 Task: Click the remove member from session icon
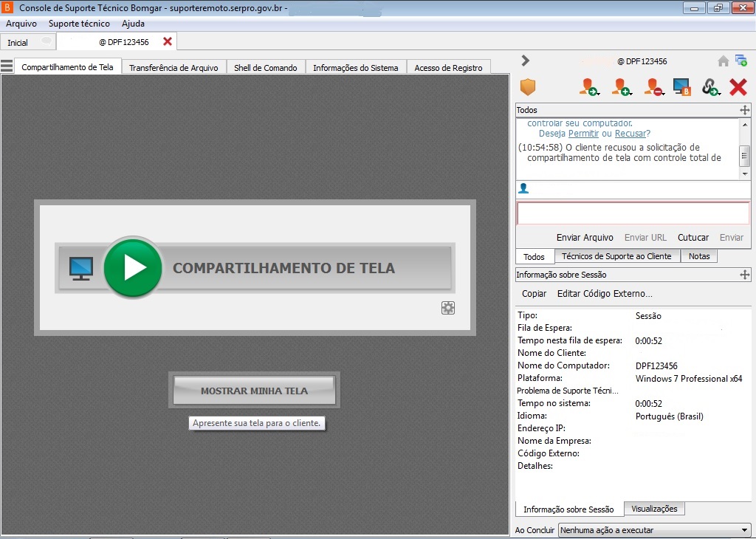click(653, 87)
